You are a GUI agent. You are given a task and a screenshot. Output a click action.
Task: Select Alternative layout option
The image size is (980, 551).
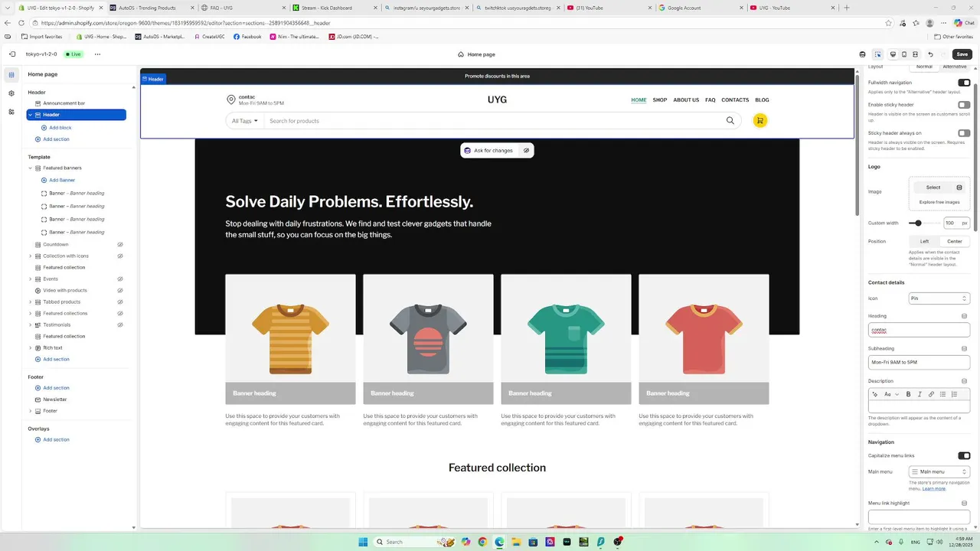[955, 67]
